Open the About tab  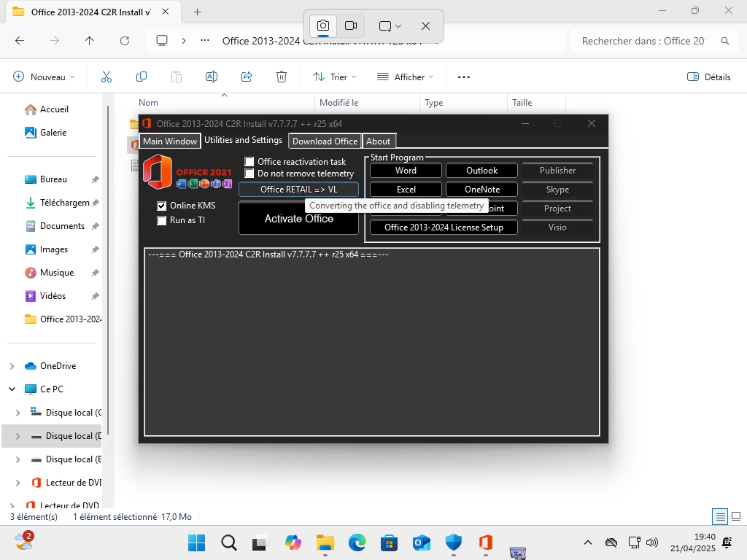point(378,141)
